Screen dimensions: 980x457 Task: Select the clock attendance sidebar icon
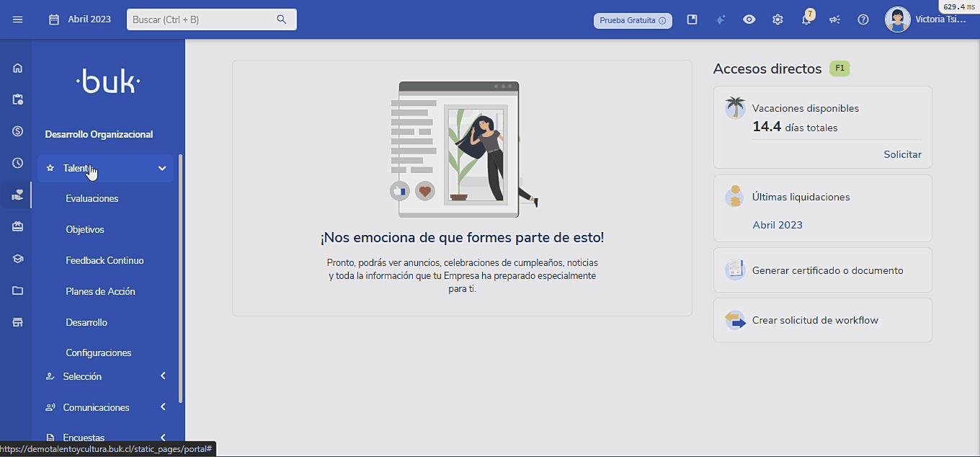click(x=16, y=163)
